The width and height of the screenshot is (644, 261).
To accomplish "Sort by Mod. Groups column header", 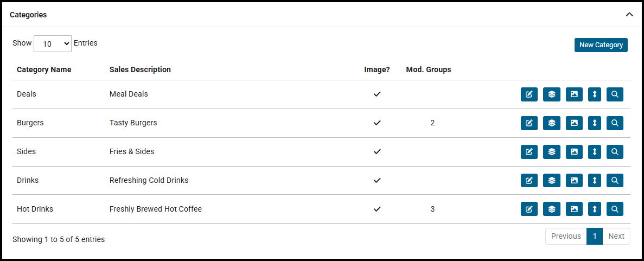I will coord(429,69).
